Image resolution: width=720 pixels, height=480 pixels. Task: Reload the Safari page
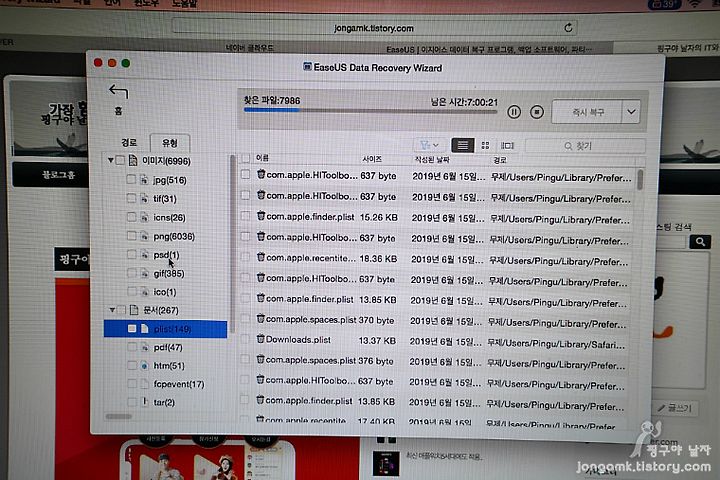tap(568, 28)
